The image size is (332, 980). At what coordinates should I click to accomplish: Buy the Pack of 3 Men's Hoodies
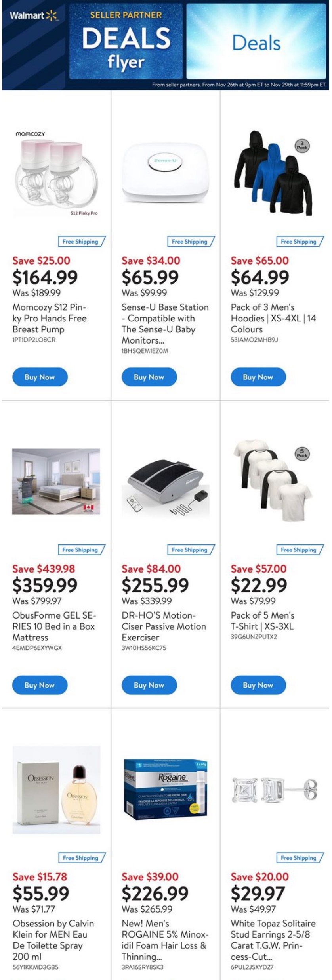point(258,377)
